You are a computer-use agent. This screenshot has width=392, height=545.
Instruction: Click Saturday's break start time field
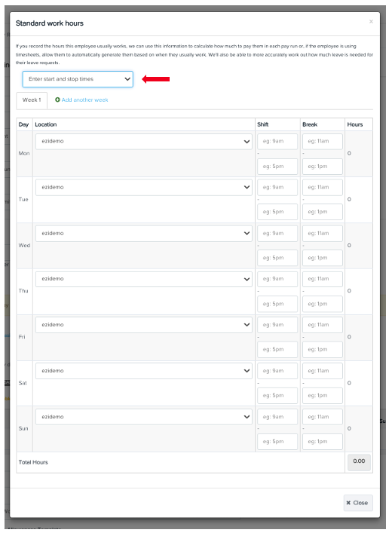tap(323, 371)
